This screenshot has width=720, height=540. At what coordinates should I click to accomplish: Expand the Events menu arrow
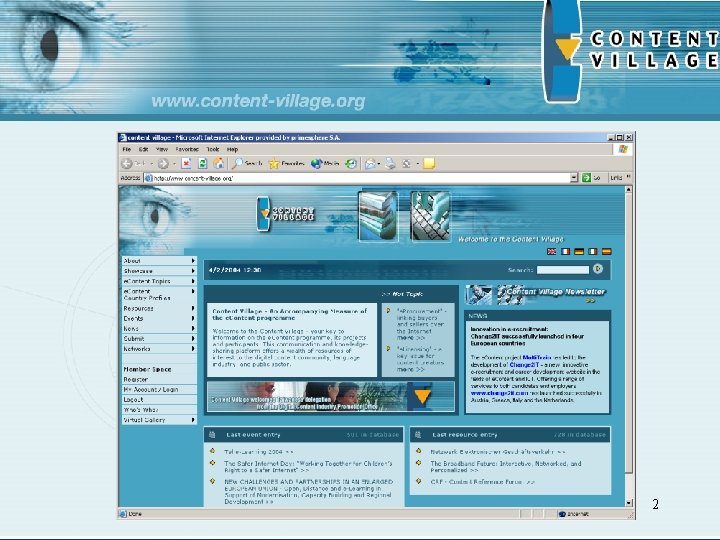click(x=193, y=318)
